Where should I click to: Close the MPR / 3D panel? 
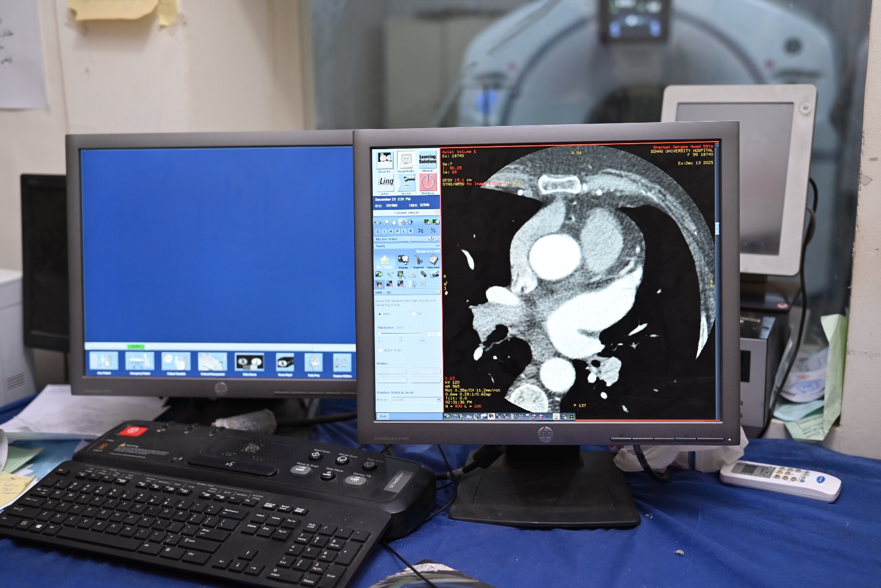pos(438,292)
